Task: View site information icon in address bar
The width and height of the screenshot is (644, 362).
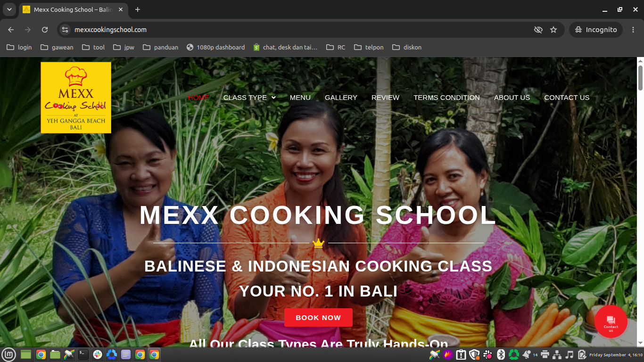Action: point(66,30)
